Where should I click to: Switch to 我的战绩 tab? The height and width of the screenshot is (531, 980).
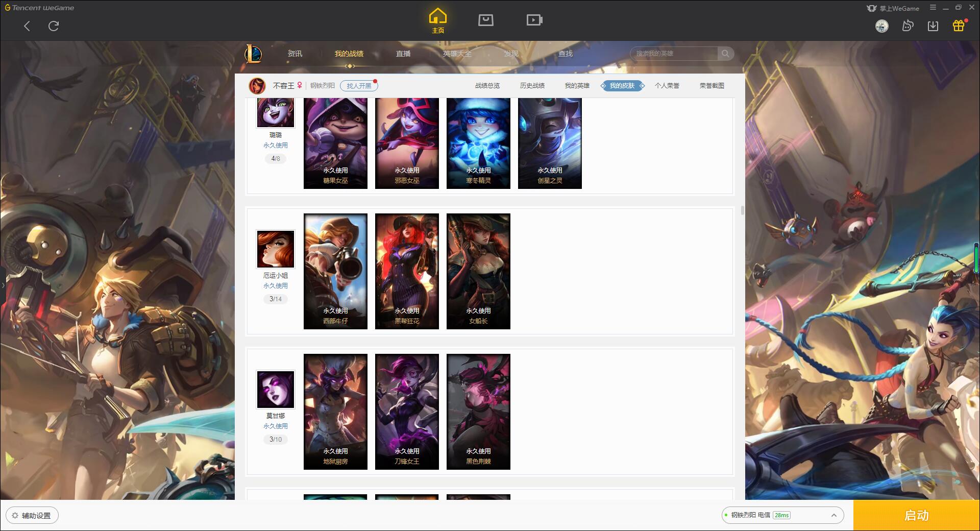[x=349, y=54]
